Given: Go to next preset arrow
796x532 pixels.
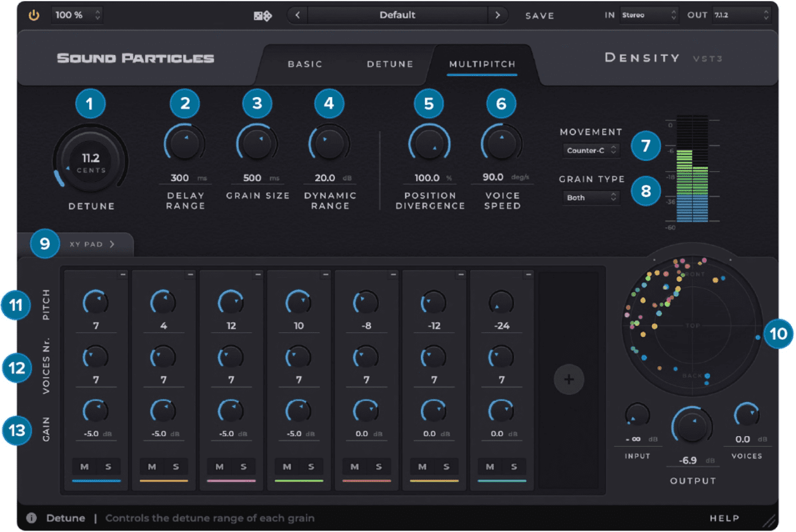Looking at the screenshot, I should [497, 15].
